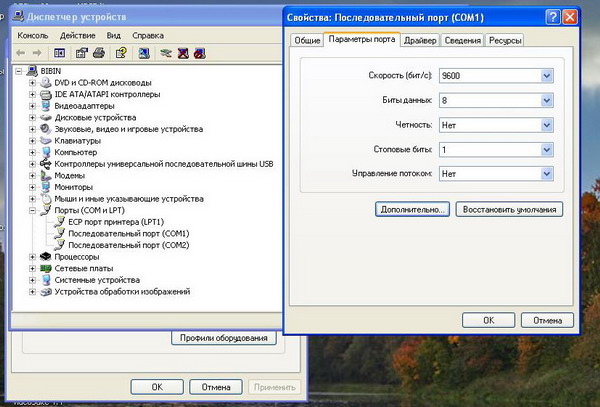Click the BIBIN computer root node
The width and height of the screenshot is (600, 407).
(50, 70)
